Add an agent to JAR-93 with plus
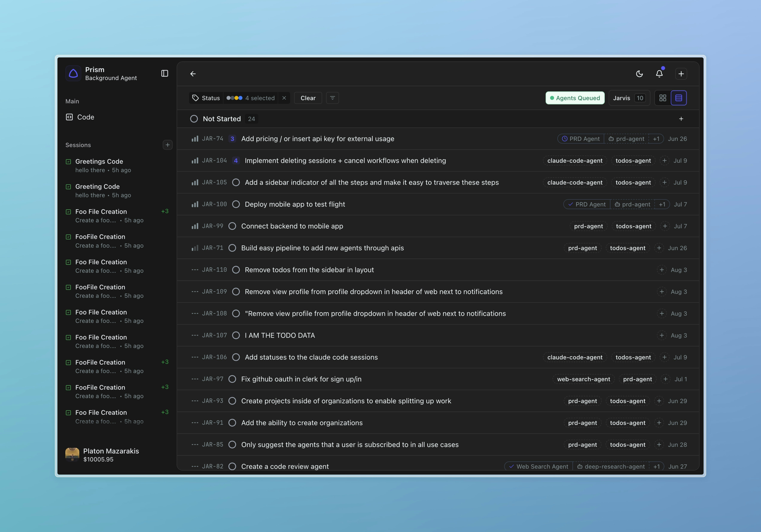This screenshot has height=532, width=761. coord(659,401)
